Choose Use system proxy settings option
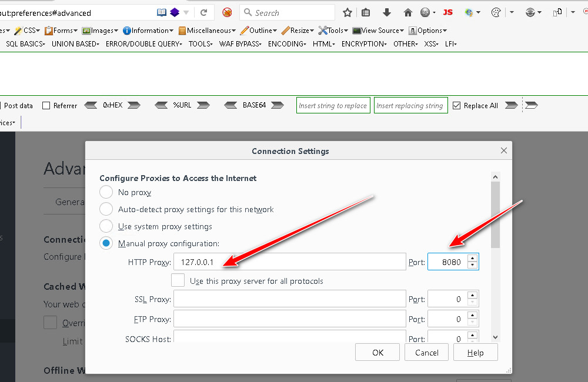 point(106,226)
